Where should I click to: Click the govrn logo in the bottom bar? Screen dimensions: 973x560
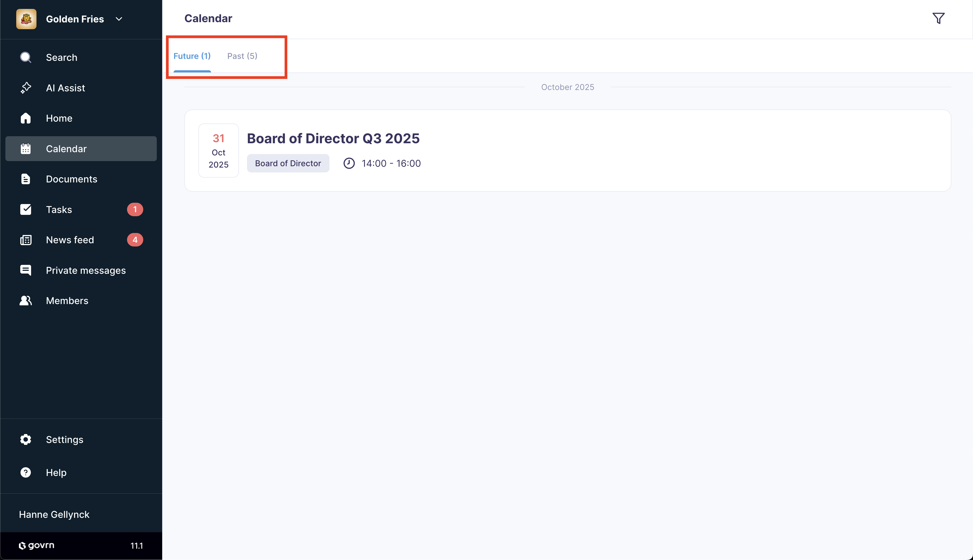point(36,545)
